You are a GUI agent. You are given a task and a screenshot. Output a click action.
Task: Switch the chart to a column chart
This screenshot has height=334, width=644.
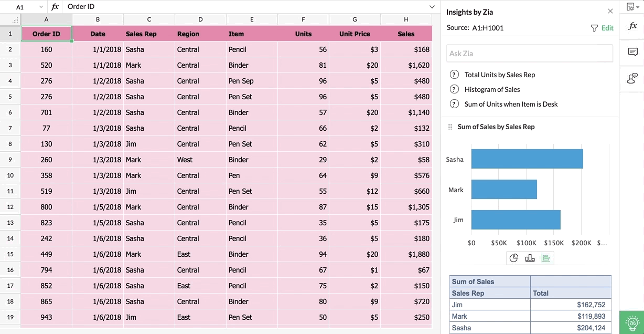530,258
